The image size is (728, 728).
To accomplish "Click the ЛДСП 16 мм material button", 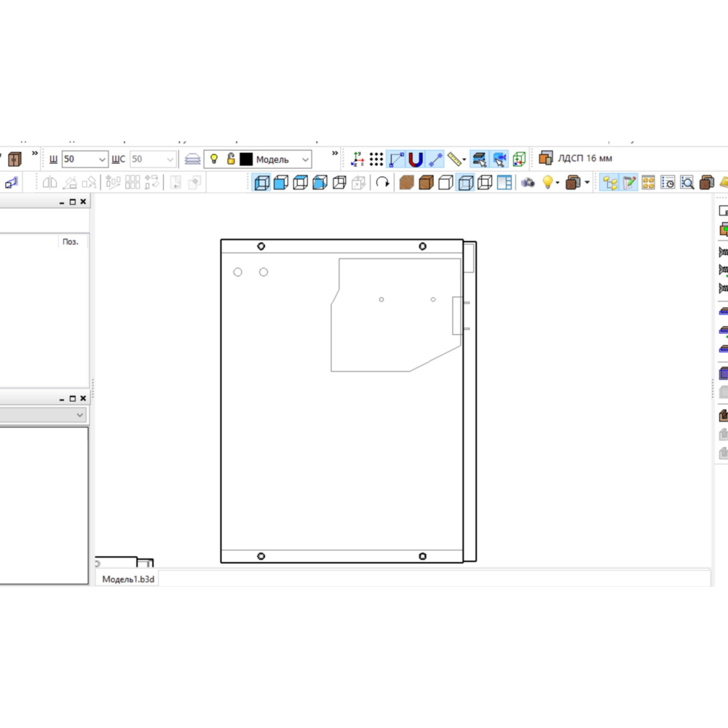I will (576, 158).
